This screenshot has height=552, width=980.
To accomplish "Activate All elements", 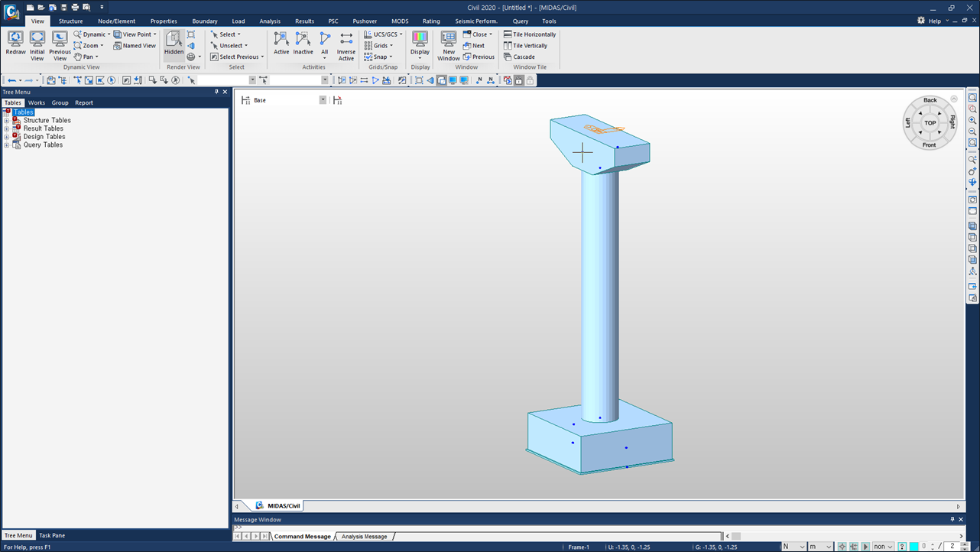I will click(x=324, y=45).
